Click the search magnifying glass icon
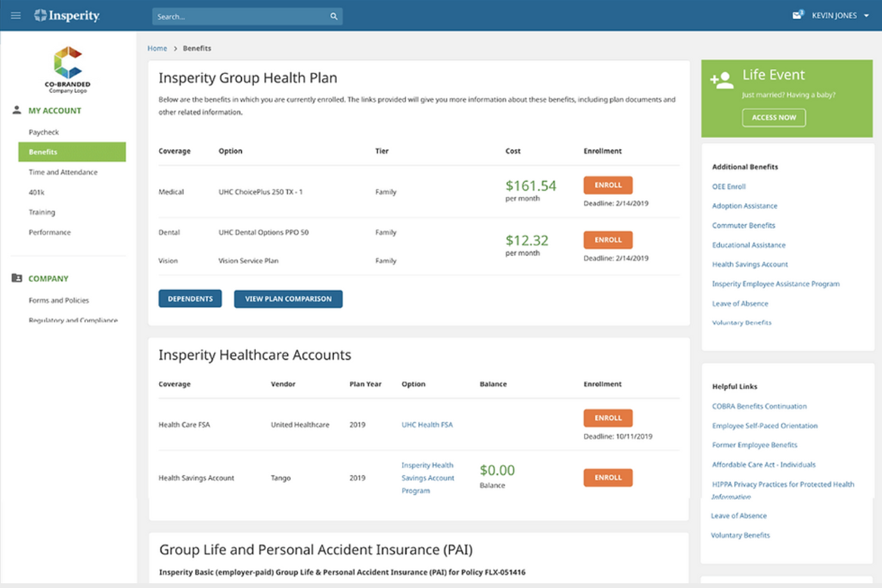Image resolution: width=882 pixels, height=588 pixels. 333,16
